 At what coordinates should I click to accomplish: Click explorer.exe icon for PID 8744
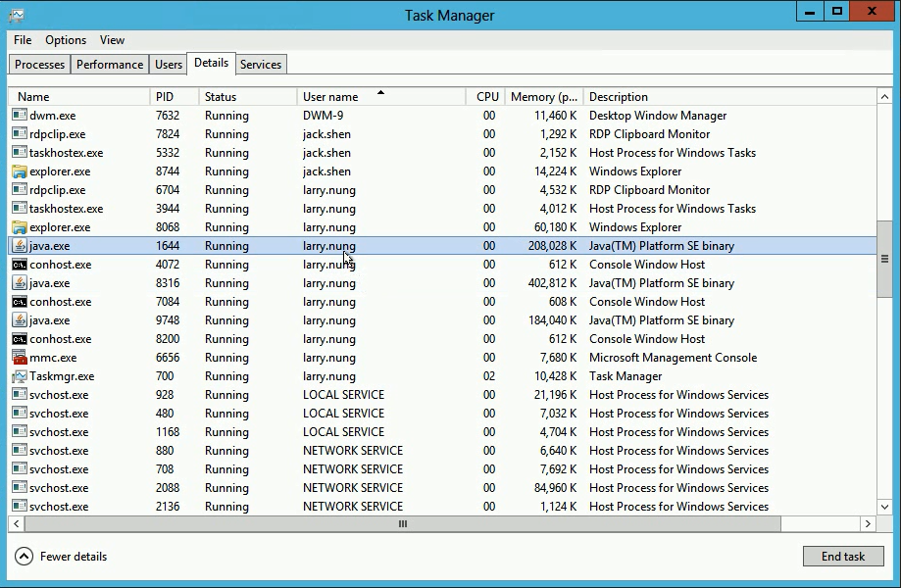(x=20, y=171)
